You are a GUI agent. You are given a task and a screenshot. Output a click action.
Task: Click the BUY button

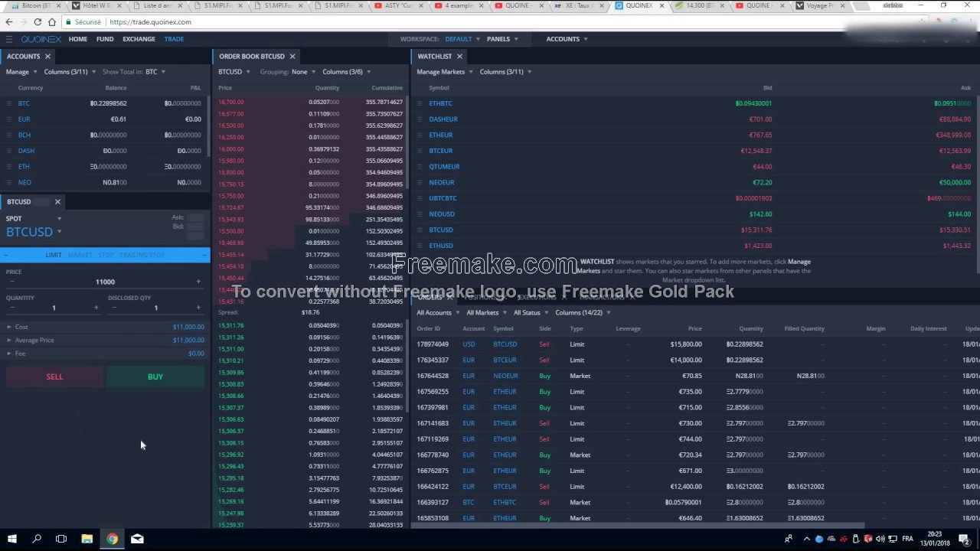pos(155,377)
